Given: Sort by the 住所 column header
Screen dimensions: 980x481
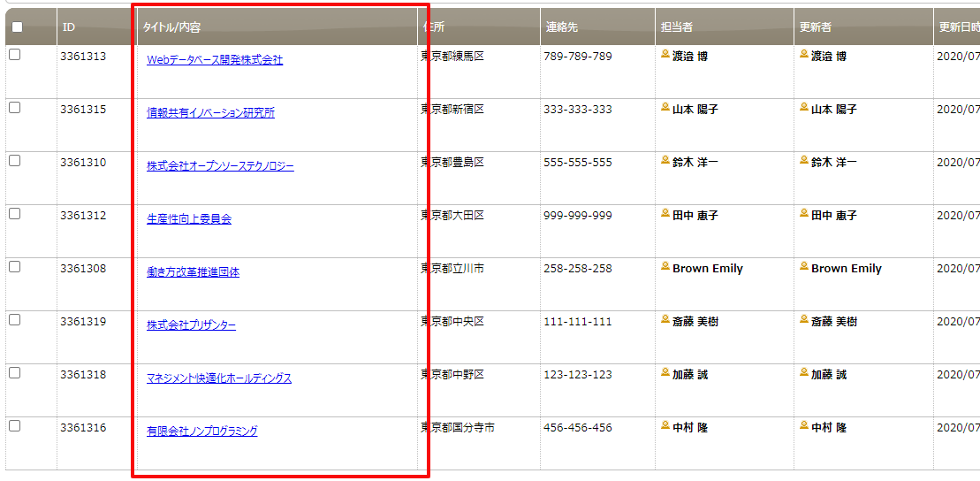Looking at the screenshot, I should point(479,27).
